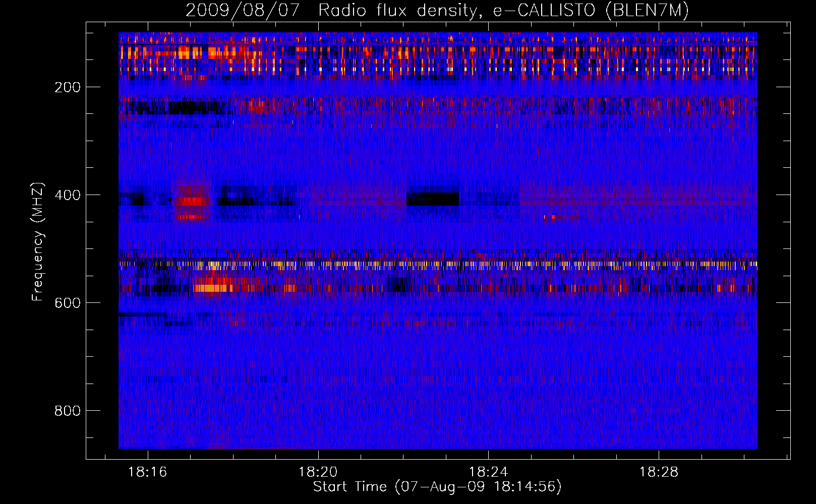Click the bright orange burst near 575 MHz
Viewport: 816px width, 504px height.
coord(212,288)
